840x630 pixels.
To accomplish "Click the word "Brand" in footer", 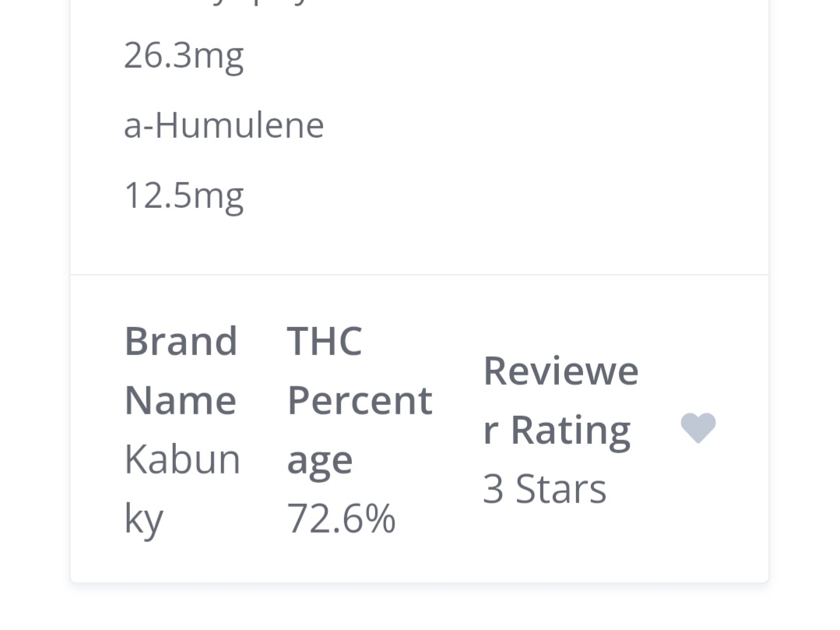I will click(x=181, y=341).
